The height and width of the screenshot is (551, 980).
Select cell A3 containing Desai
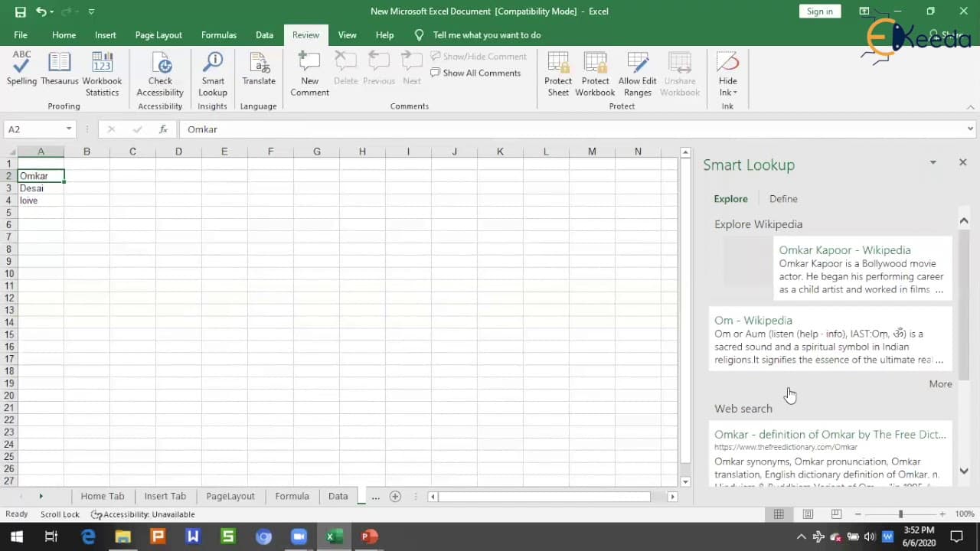41,188
